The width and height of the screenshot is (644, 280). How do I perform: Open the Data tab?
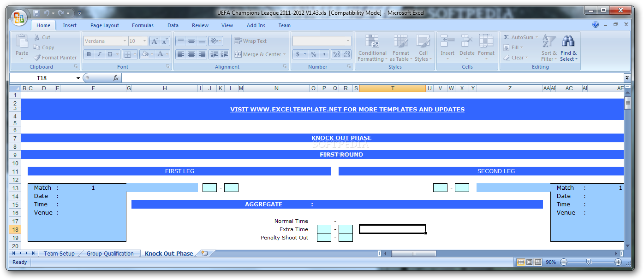point(173,25)
